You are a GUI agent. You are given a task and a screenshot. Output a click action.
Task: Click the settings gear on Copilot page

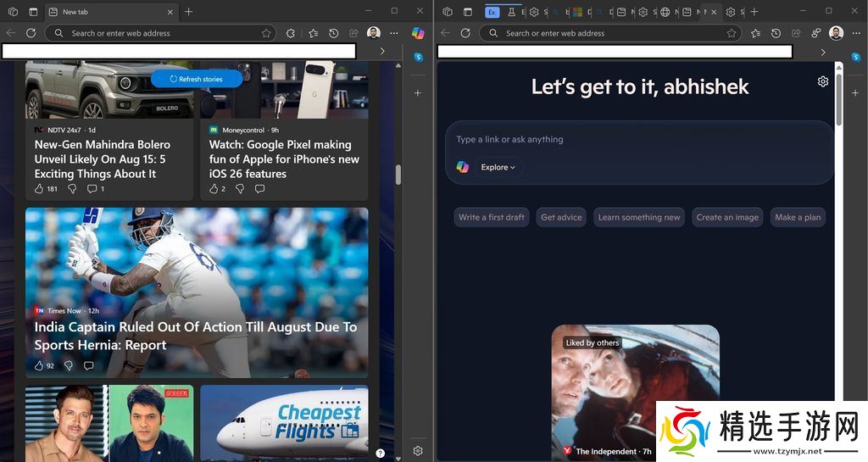tap(822, 81)
